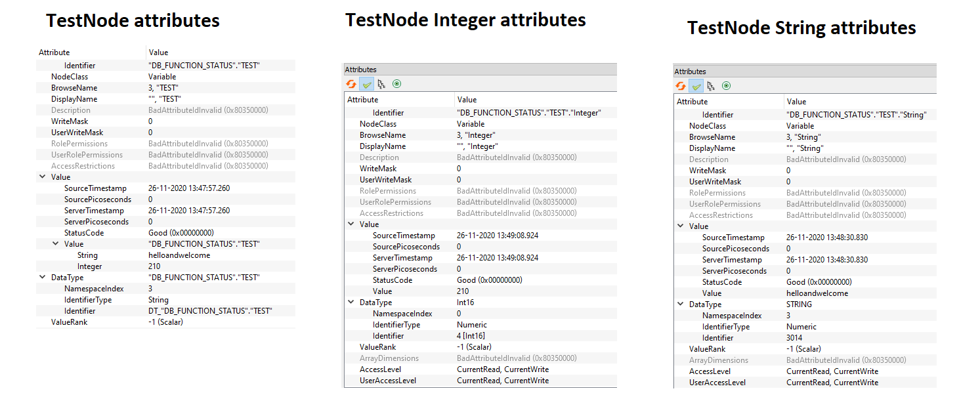Select UserAccessLevel row in Integer attributes panel
The width and height of the screenshot is (980, 418).
pos(480,381)
